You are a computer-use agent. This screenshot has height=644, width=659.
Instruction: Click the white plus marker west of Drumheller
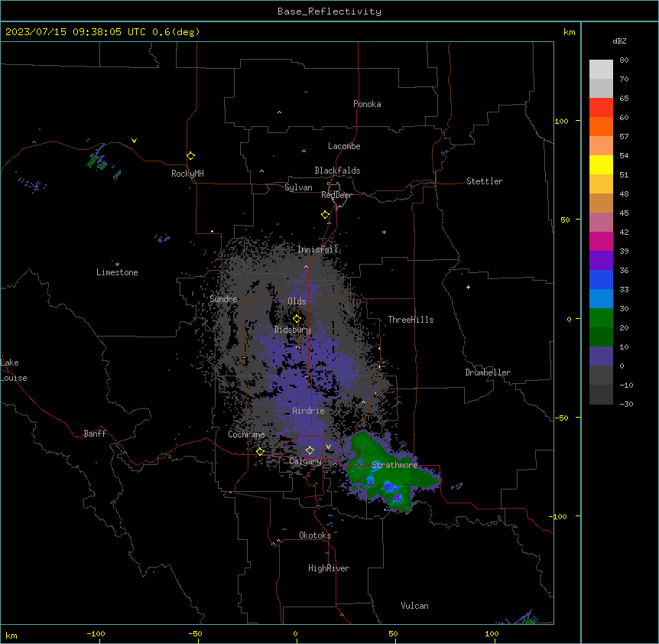[468, 287]
